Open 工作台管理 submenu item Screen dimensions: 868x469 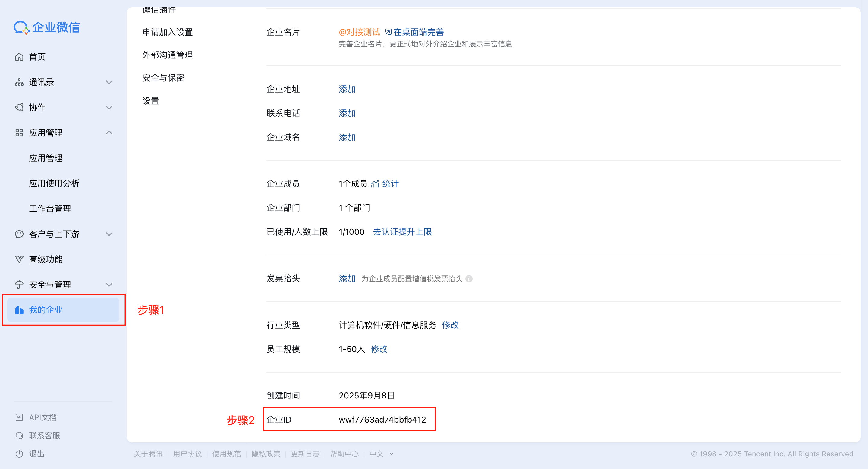50,209
